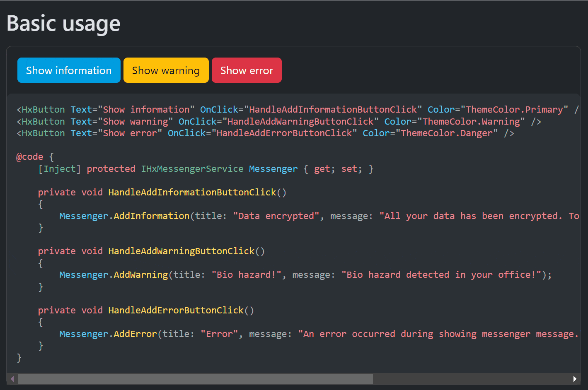Click the Messenger.AddWarning call
This screenshot has width=588, height=390.
114,275
